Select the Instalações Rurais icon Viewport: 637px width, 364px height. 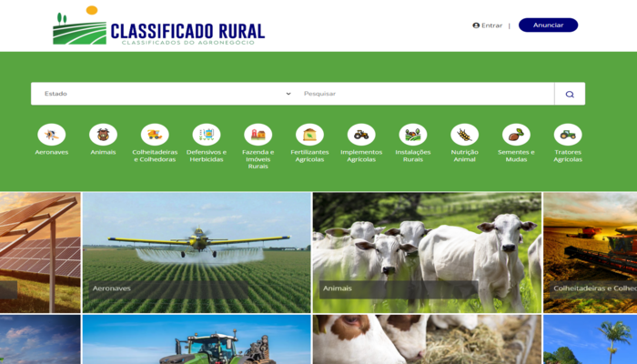click(413, 135)
